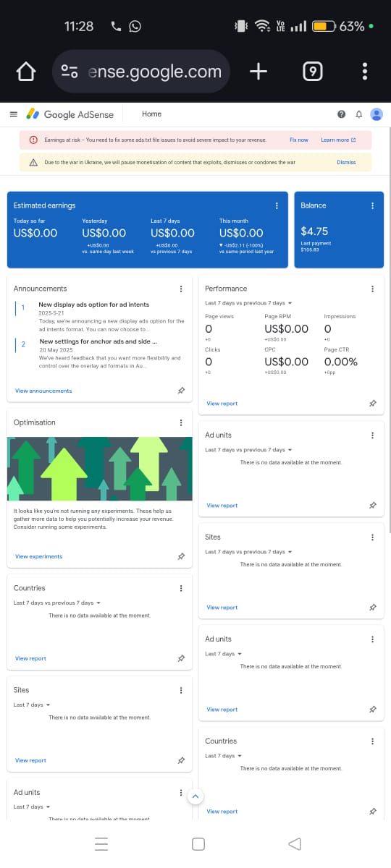The height and width of the screenshot is (868, 391).
Task: Tap the Android recent apps button
Action: click(101, 844)
